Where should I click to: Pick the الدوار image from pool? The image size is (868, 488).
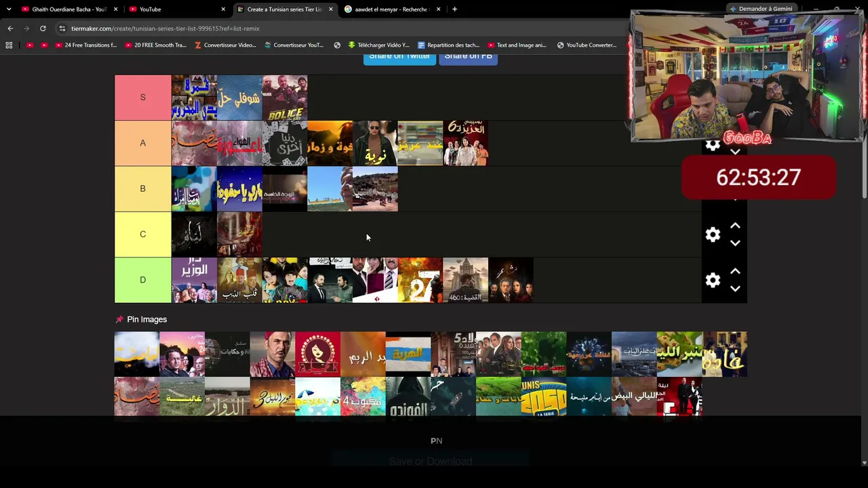[227, 399]
